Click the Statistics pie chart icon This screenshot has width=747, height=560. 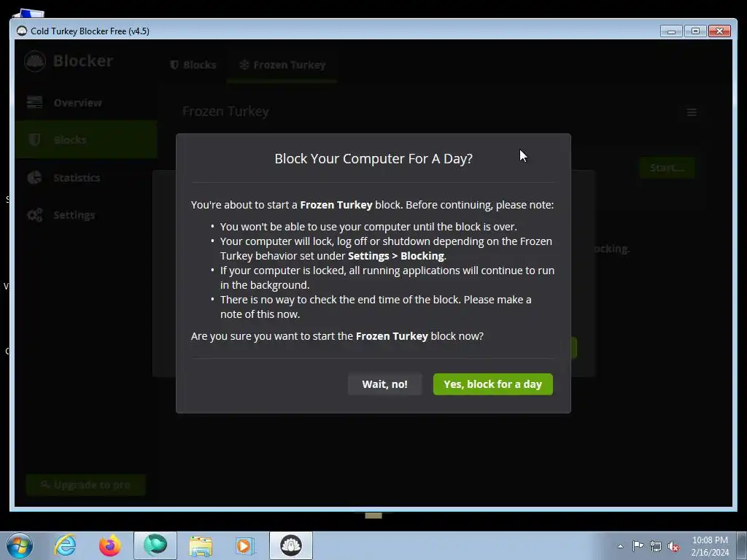pyautogui.click(x=34, y=178)
